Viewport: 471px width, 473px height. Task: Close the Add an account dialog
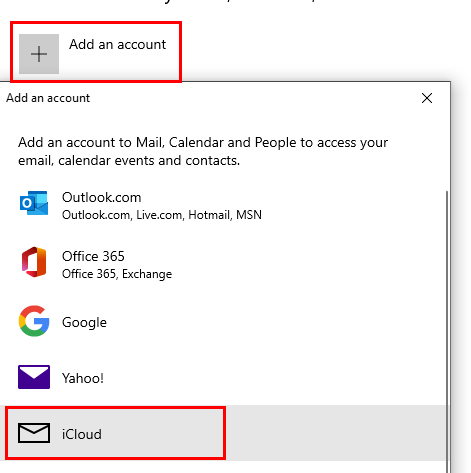click(x=427, y=98)
